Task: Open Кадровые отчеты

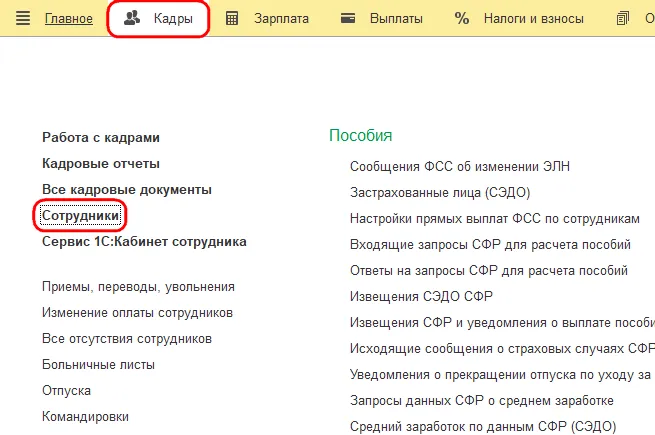Action: (101, 163)
